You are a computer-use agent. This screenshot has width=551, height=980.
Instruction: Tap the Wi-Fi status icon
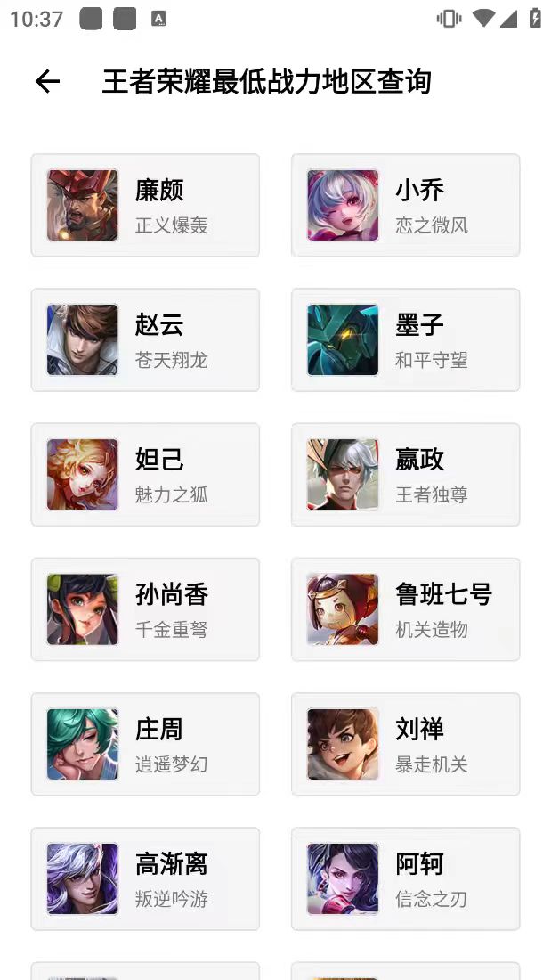click(483, 18)
